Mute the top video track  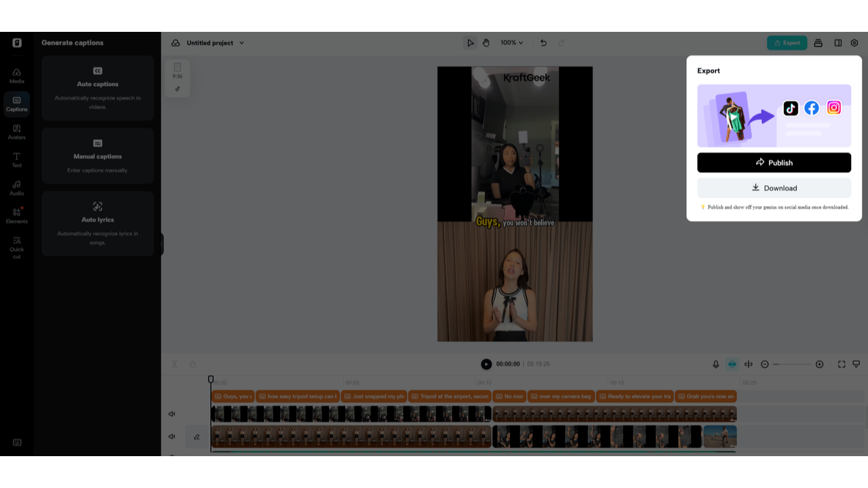click(172, 413)
